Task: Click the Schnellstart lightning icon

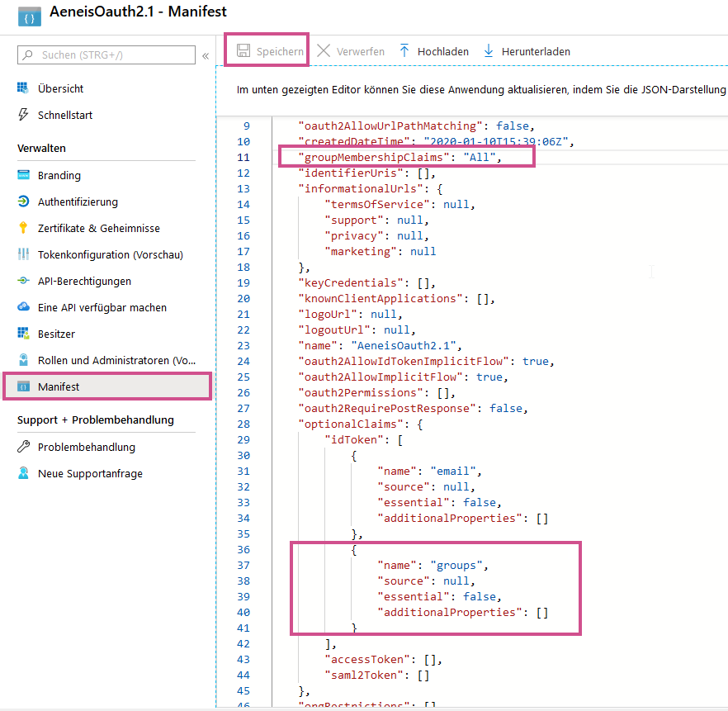Action: (23, 115)
